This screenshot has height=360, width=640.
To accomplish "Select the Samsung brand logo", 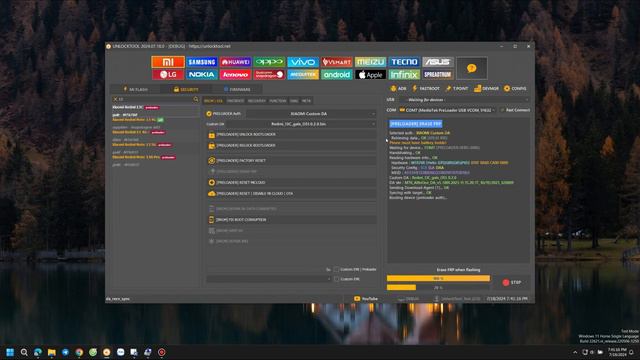I will tap(202, 62).
